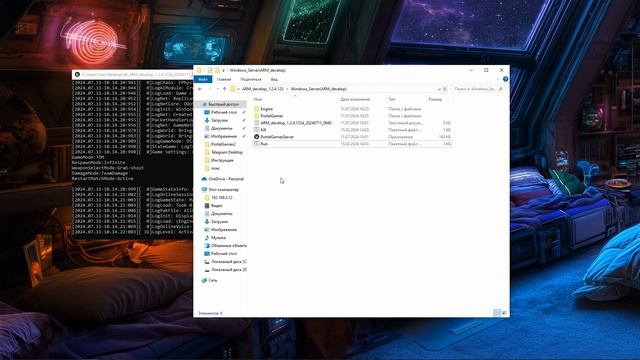640x360 pixels.
Task: Open Документы under Этот компьютер
Action: click(222, 213)
